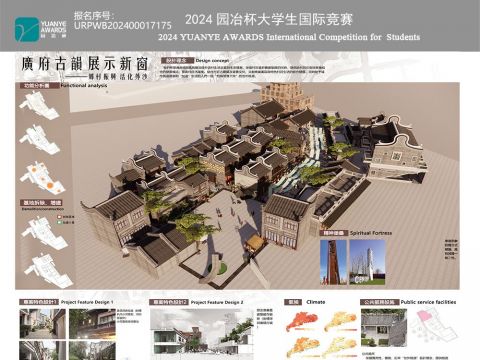Open the night building photo in Feature Design 1
Viewport: 480px width, 360px height.
(x=92, y=324)
